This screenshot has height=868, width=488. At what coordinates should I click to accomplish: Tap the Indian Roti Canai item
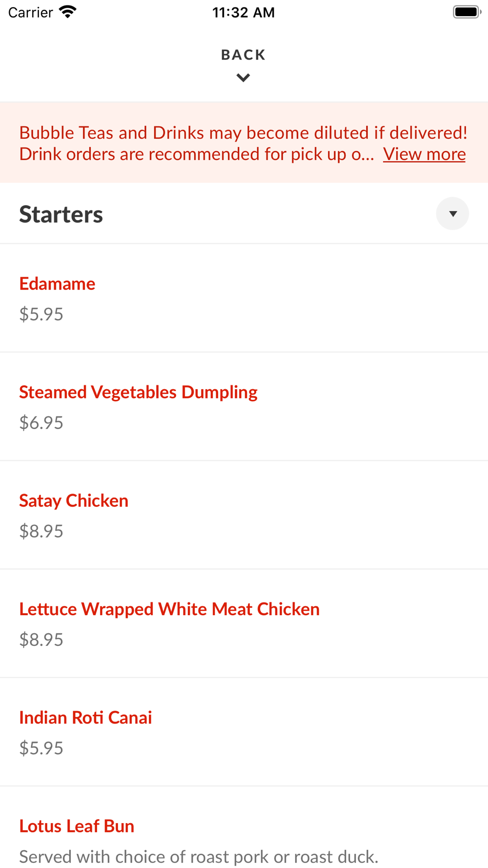click(x=244, y=732)
